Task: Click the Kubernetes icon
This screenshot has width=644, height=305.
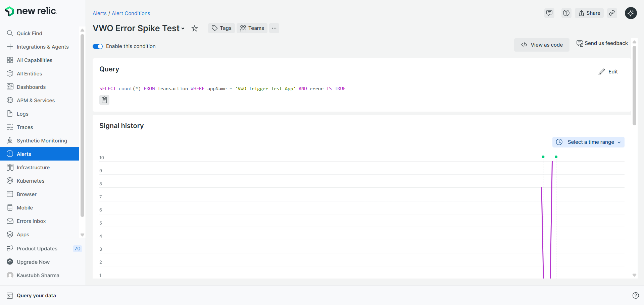Action: click(x=10, y=181)
